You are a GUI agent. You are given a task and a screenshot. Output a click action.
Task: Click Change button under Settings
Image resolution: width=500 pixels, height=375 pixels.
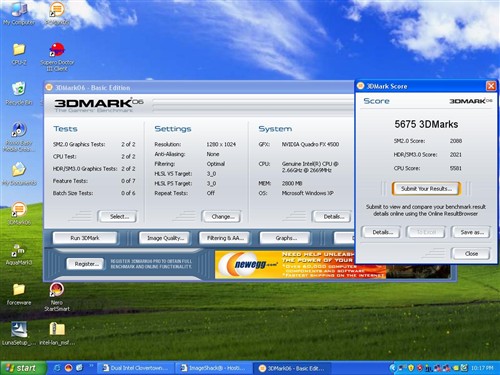(x=221, y=217)
